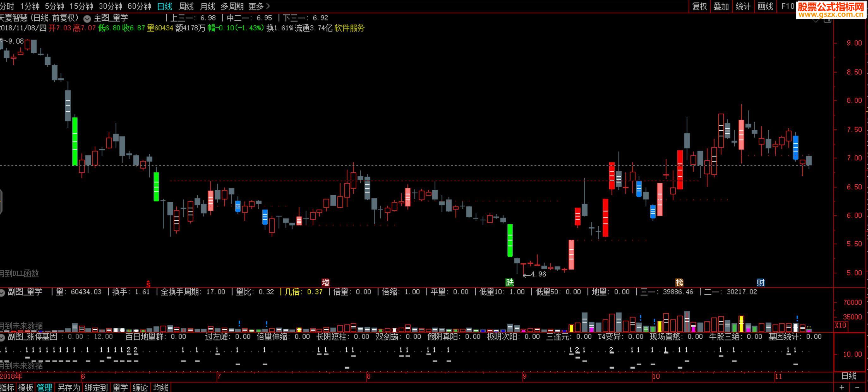The width and height of the screenshot is (868, 392).
Task: Switch to 1分钟 period
Action: point(30,6)
